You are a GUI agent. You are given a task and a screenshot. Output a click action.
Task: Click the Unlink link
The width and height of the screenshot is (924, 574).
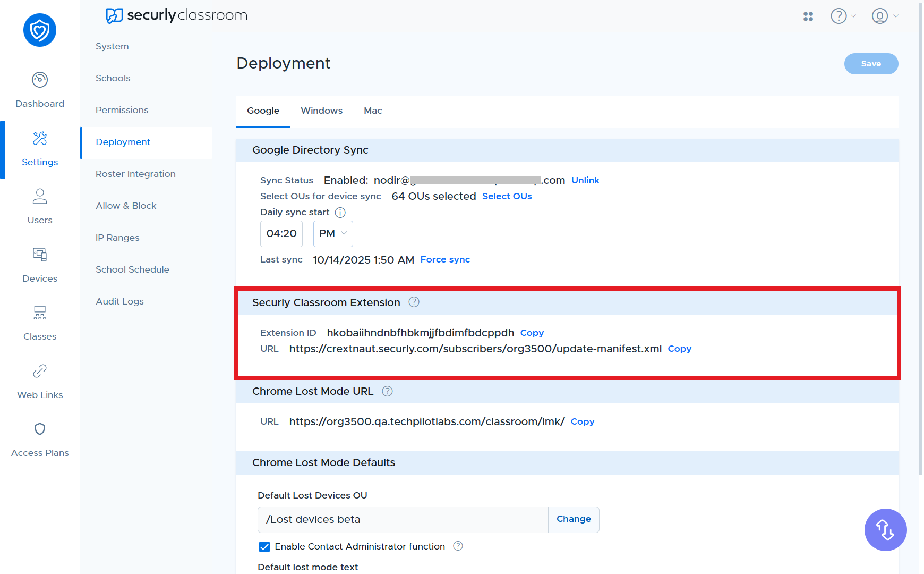(x=585, y=180)
